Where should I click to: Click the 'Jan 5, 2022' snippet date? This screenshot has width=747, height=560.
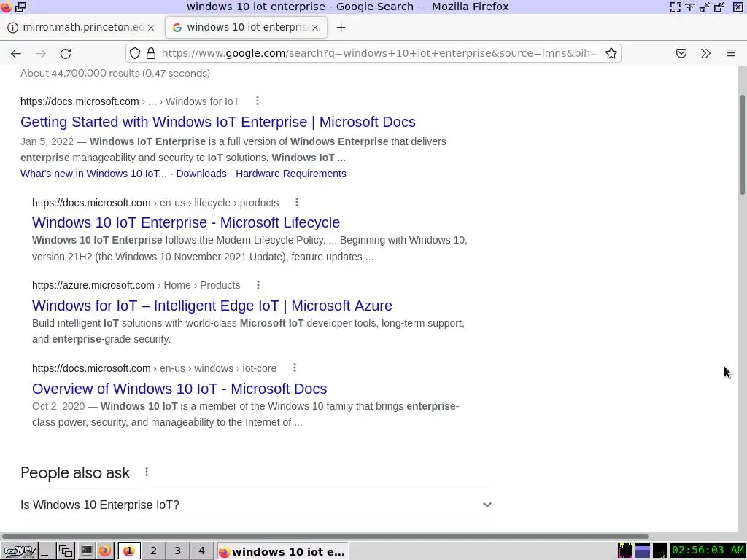[47, 142]
